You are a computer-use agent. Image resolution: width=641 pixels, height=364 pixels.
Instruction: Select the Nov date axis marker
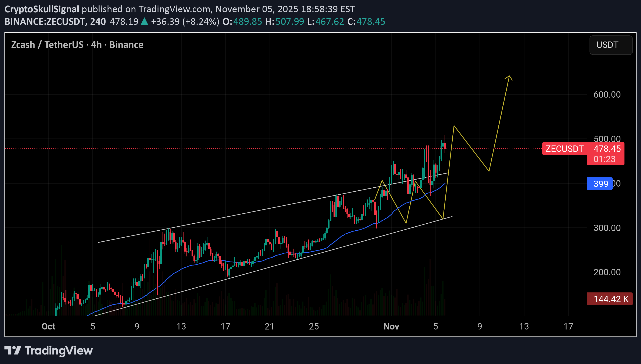pos(391,326)
